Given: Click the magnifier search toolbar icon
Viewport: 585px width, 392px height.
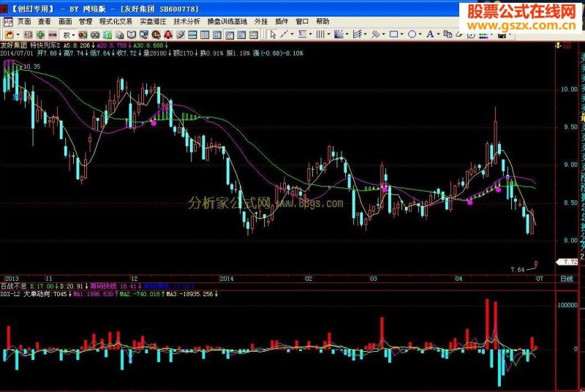Looking at the screenshot, I should click(144, 35).
